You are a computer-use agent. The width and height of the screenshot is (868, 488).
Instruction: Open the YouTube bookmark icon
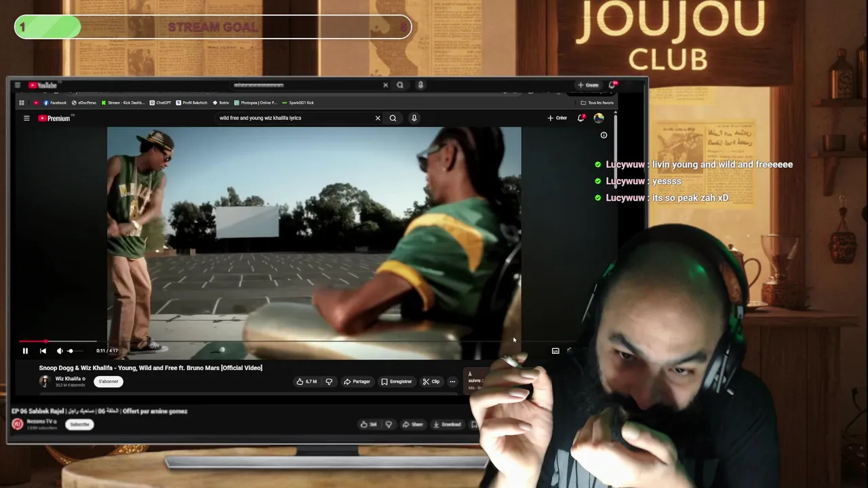coord(36,103)
